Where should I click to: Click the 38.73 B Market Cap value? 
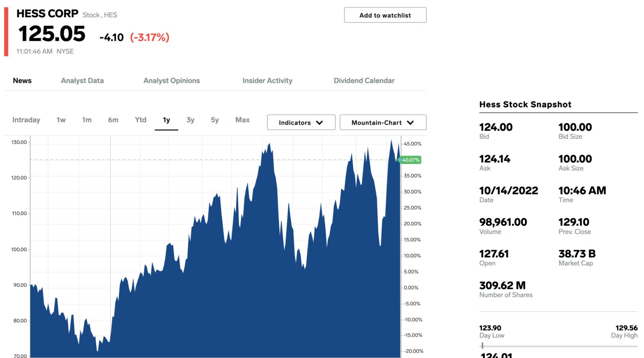tap(577, 254)
